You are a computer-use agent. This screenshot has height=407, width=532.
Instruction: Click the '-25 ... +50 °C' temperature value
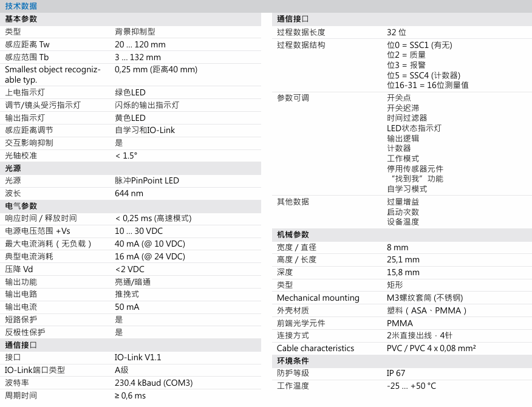point(411,386)
